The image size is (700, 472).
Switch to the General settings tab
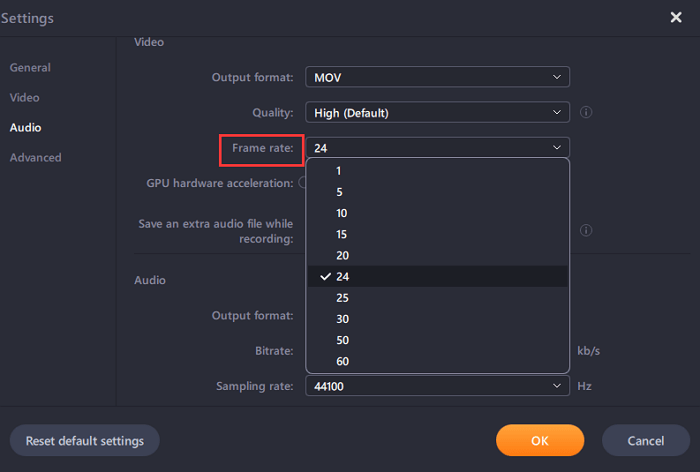click(30, 68)
